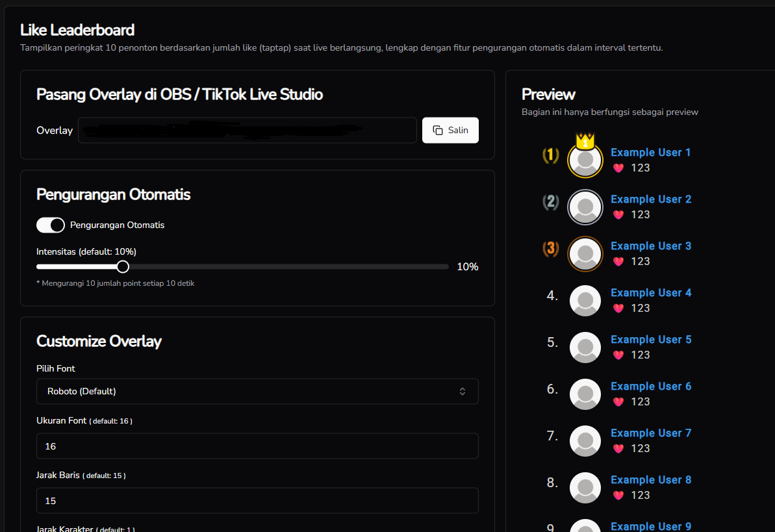The height and width of the screenshot is (532, 775).
Task: Click Example User 8's profile avatar
Action: click(585, 488)
